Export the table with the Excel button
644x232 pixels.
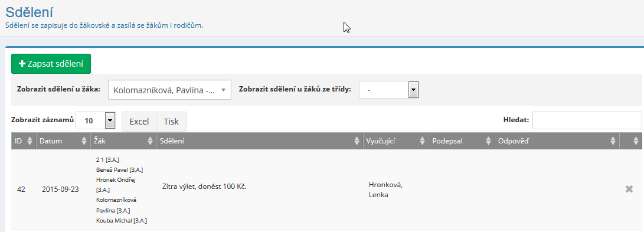pos(139,122)
